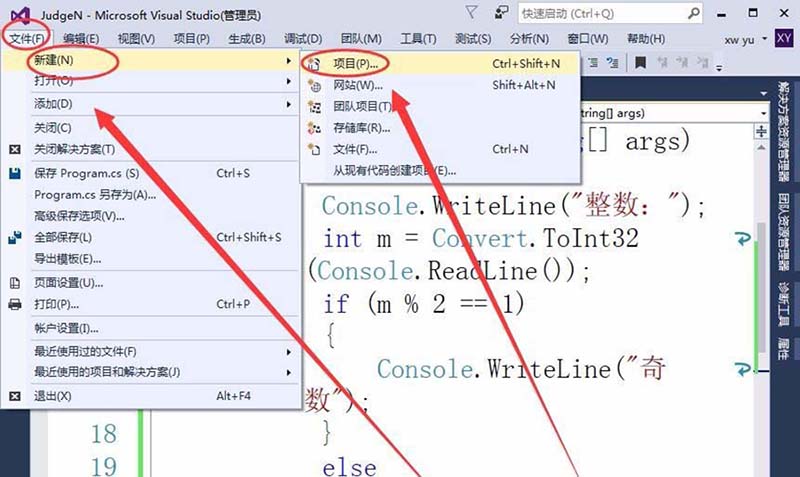800x477 pixels.
Task: Click the previous bookmark icon
Action: click(662, 63)
